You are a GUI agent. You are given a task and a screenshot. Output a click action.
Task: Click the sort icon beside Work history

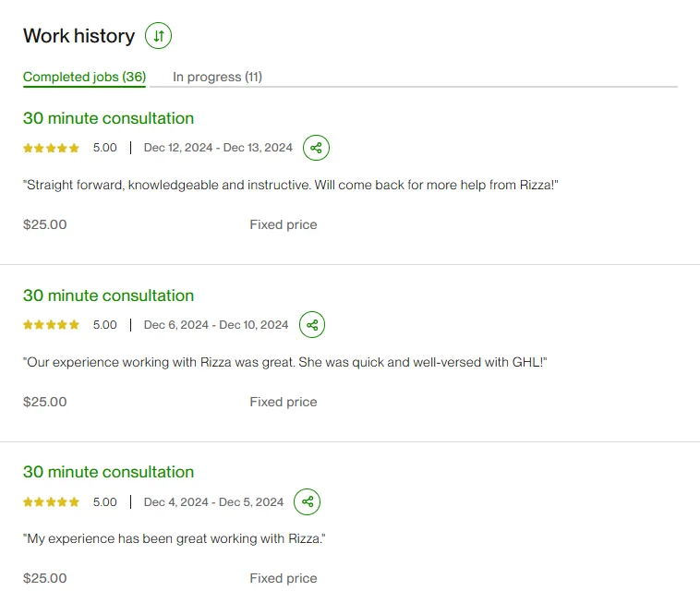(x=159, y=36)
